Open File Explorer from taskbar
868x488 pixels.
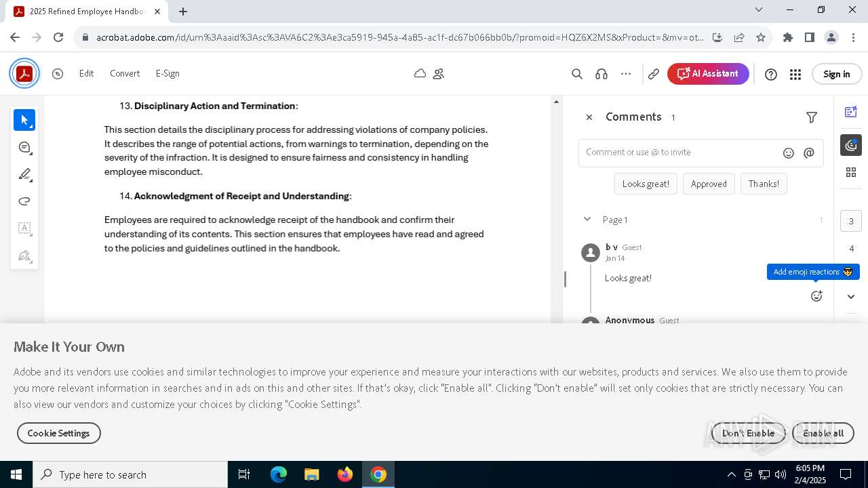pyautogui.click(x=311, y=474)
